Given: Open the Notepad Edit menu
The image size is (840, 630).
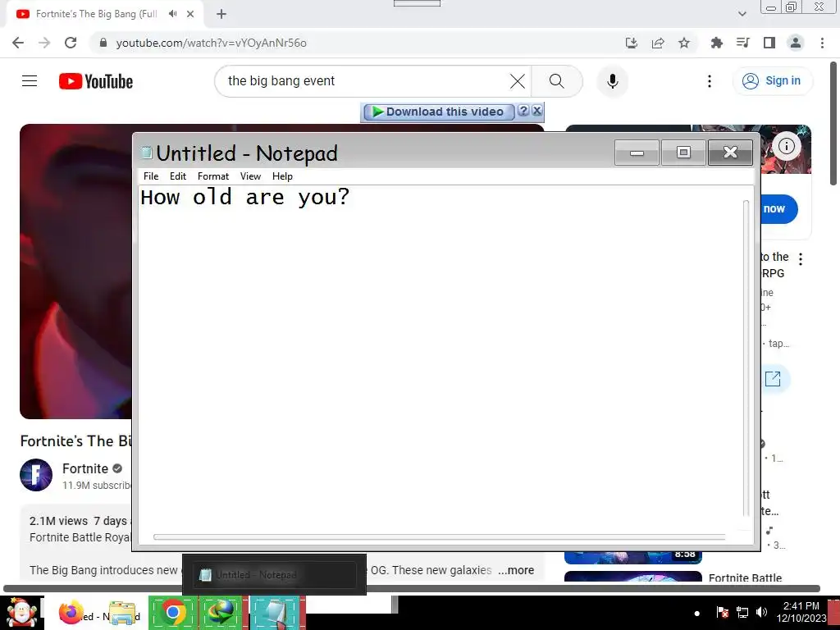Looking at the screenshot, I should coord(178,176).
